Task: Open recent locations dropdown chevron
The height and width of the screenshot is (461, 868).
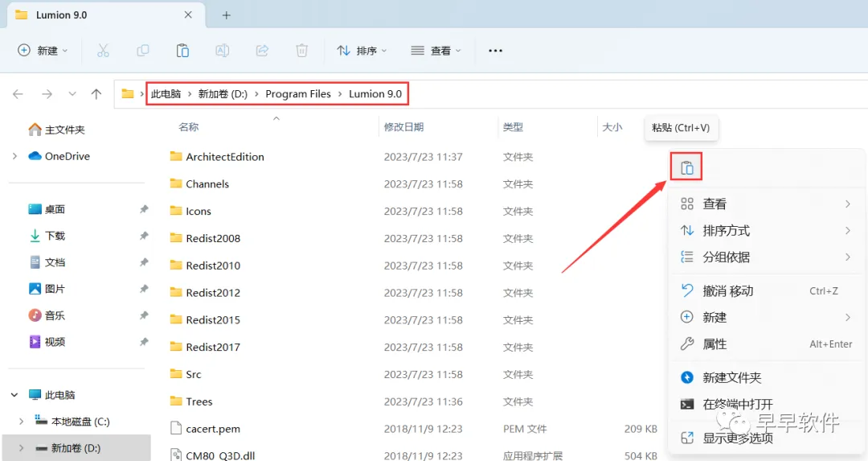Action: (x=72, y=94)
